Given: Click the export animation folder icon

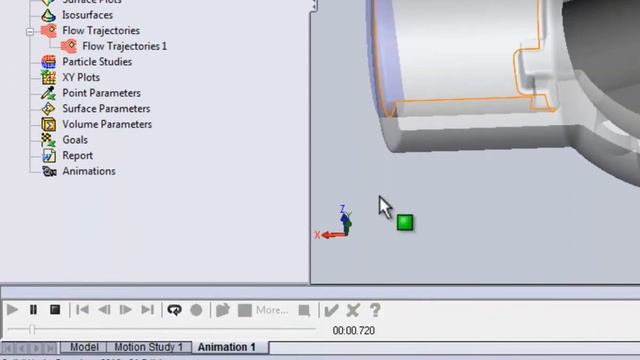Looking at the screenshot, I should point(222,310).
